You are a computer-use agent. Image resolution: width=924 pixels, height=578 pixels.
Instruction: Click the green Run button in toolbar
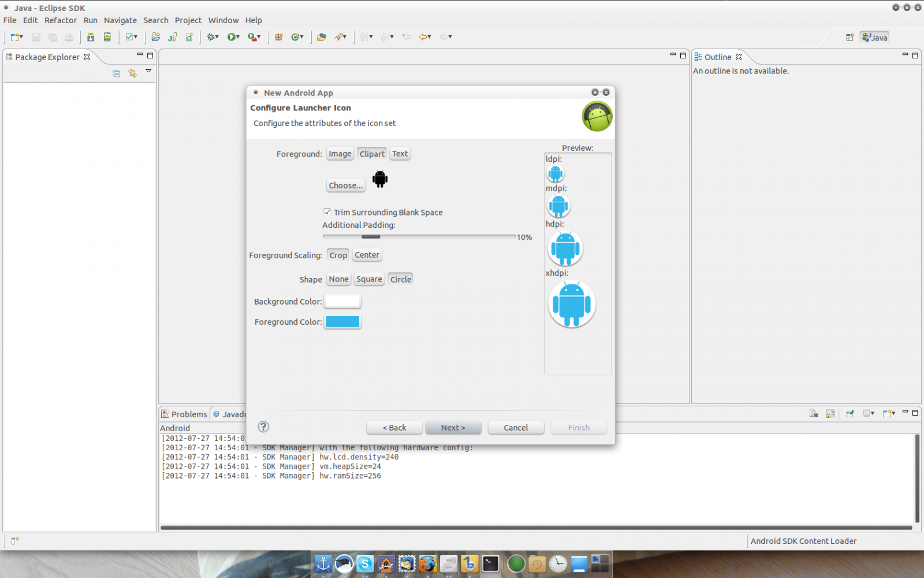pyautogui.click(x=232, y=37)
